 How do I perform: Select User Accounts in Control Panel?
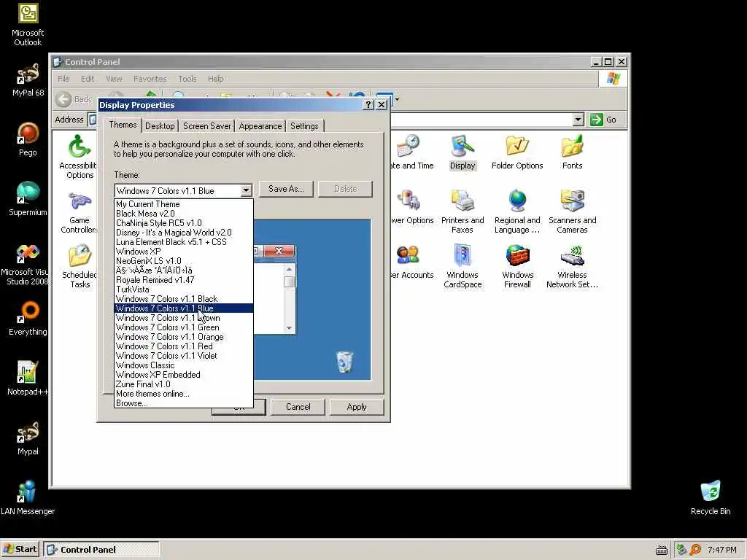pyautogui.click(x=411, y=262)
